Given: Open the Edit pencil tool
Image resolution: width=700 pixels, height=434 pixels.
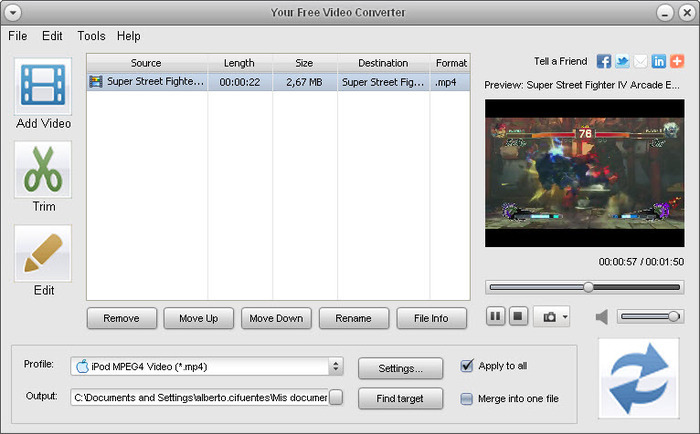Looking at the screenshot, I should pos(43,253).
